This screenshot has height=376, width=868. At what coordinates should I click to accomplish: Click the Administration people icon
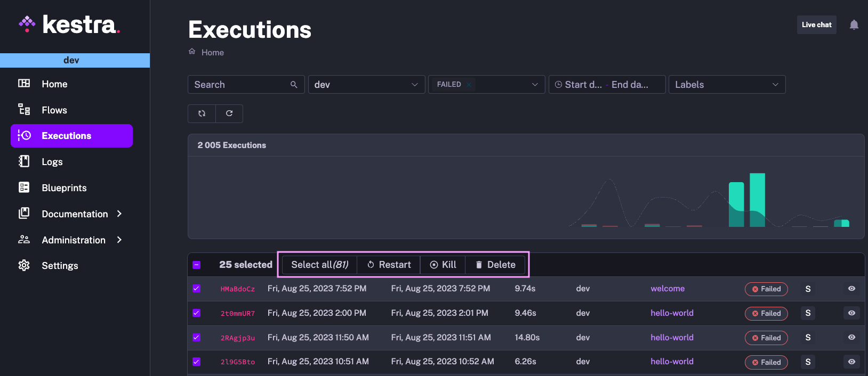24,239
